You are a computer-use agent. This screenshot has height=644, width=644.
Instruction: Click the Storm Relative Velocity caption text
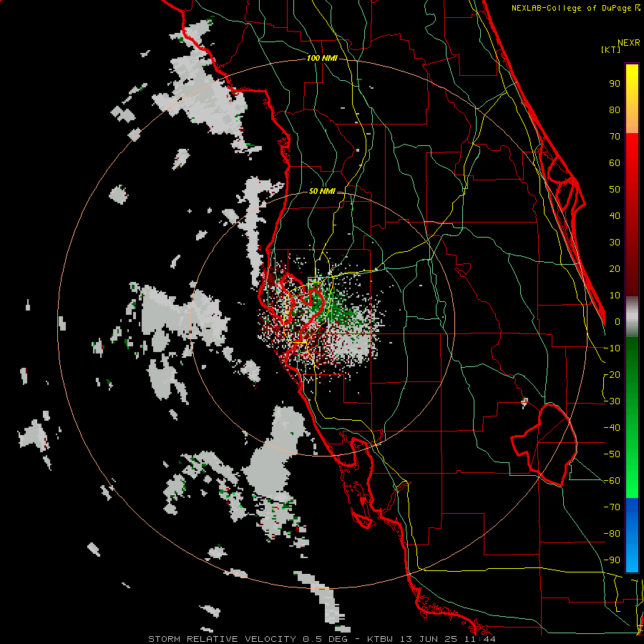tap(321, 639)
